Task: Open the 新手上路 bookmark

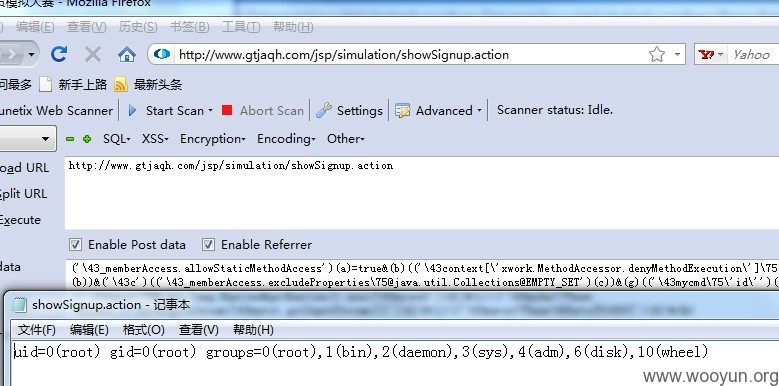Action: [x=82, y=84]
